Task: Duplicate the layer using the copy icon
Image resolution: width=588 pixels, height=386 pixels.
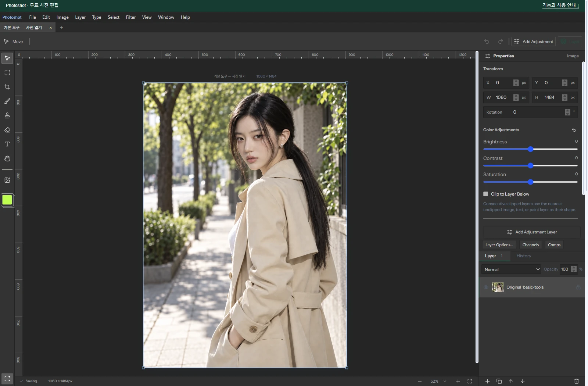Action: tap(499, 381)
